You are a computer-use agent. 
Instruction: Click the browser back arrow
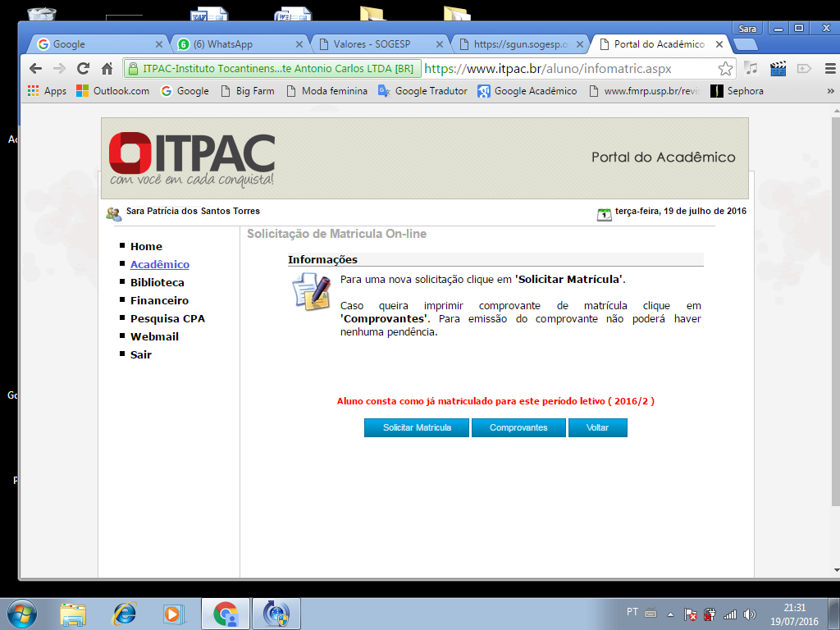point(34,69)
